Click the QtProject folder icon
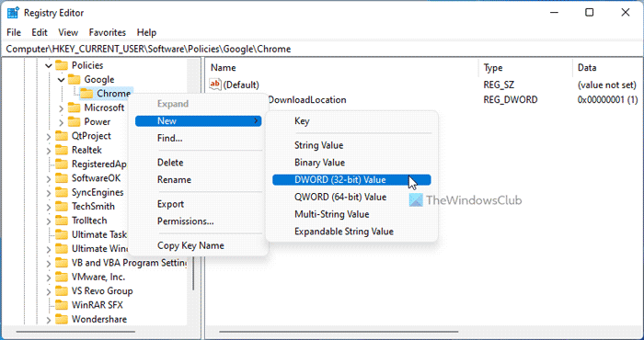 click(62, 136)
